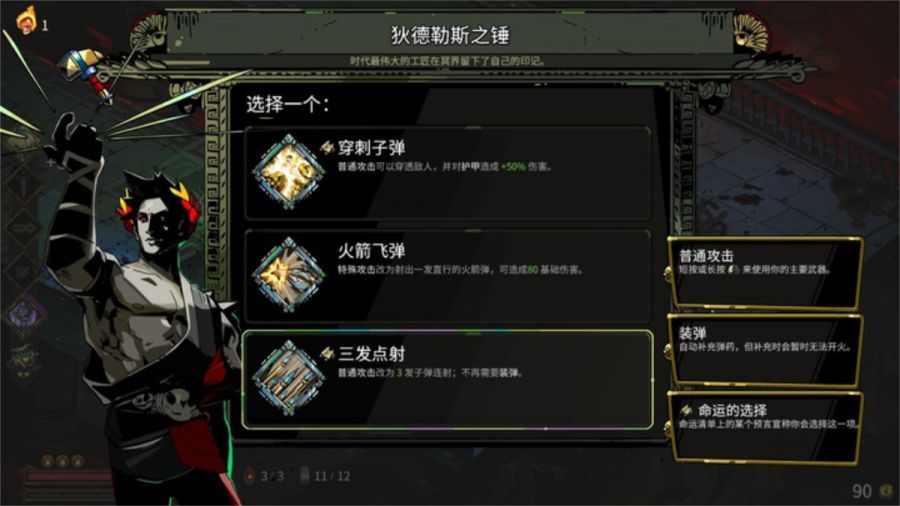Click the fate scroll icon beside 三发点射
This screenshot has width=900, height=506.
(327, 353)
